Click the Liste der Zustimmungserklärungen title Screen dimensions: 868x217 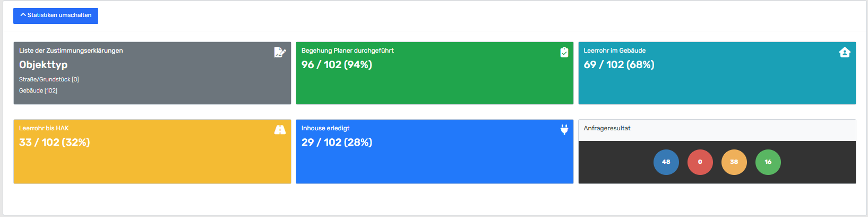pyautogui.click(x=71, y=51)
